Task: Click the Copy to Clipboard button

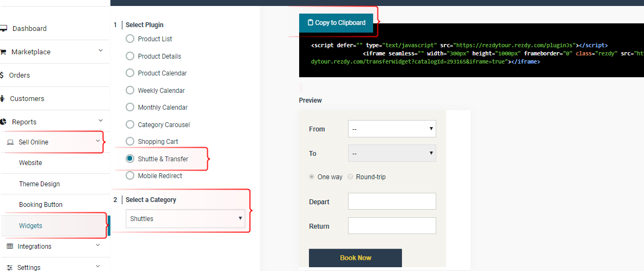Action: point(336,23)
